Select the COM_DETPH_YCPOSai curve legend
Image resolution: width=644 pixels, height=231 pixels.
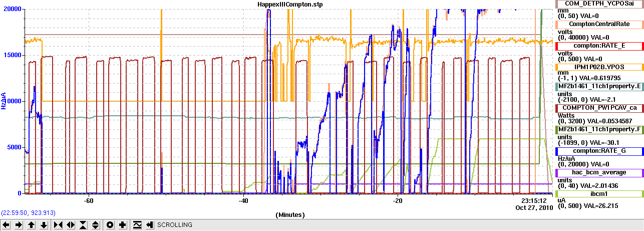(599, 4)
